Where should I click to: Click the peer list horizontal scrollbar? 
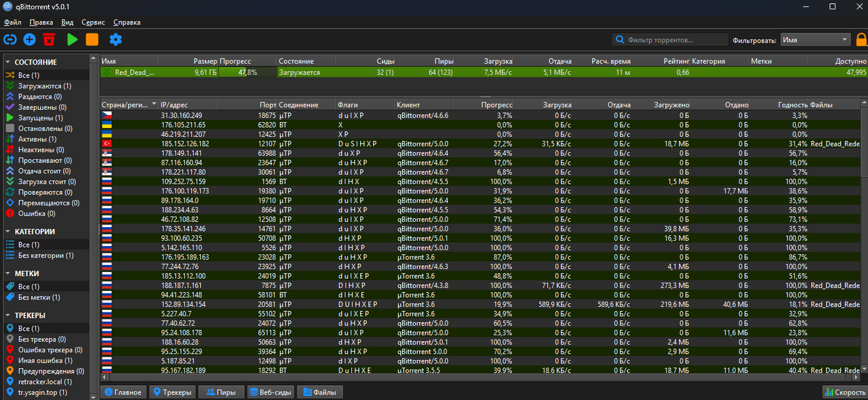click(480, 377)
